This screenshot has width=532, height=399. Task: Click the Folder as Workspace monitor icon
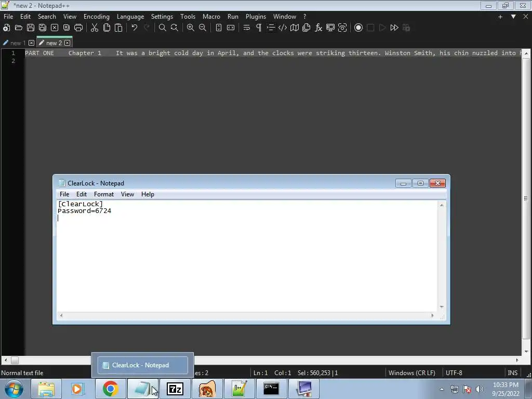pos(330,28)
